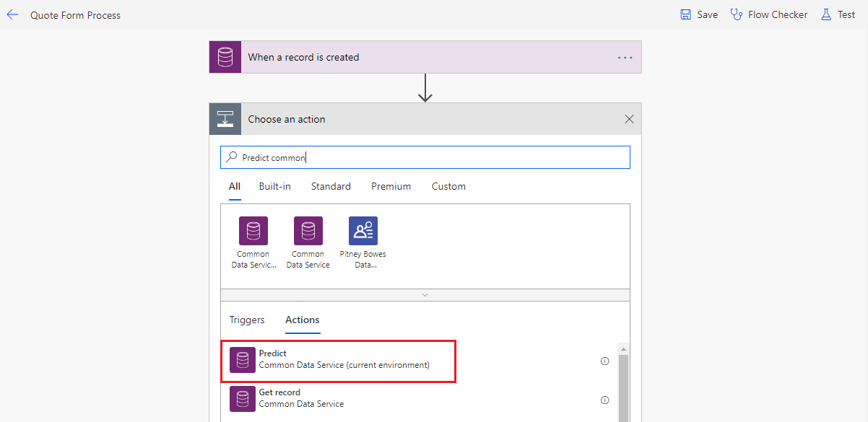Select the first Common Data Service connector icon
This screenshot has height=422, width=868.
(x=253, y=231)
